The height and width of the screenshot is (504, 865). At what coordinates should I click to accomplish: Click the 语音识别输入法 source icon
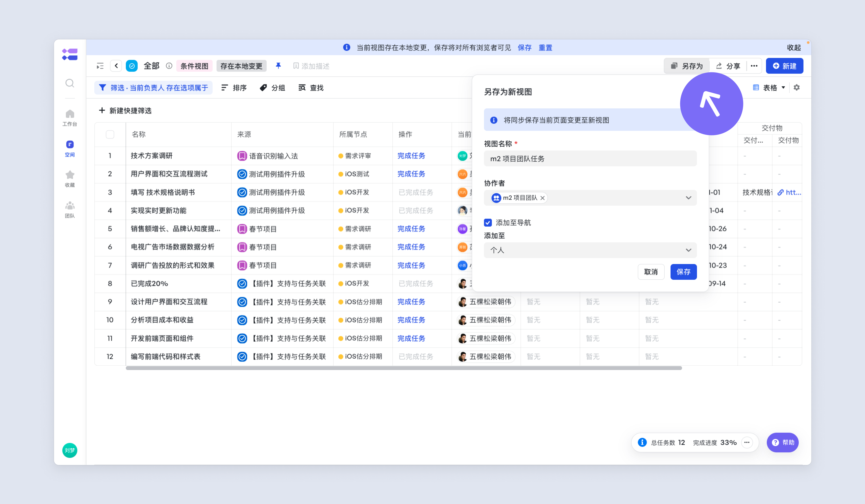point(242,156)
